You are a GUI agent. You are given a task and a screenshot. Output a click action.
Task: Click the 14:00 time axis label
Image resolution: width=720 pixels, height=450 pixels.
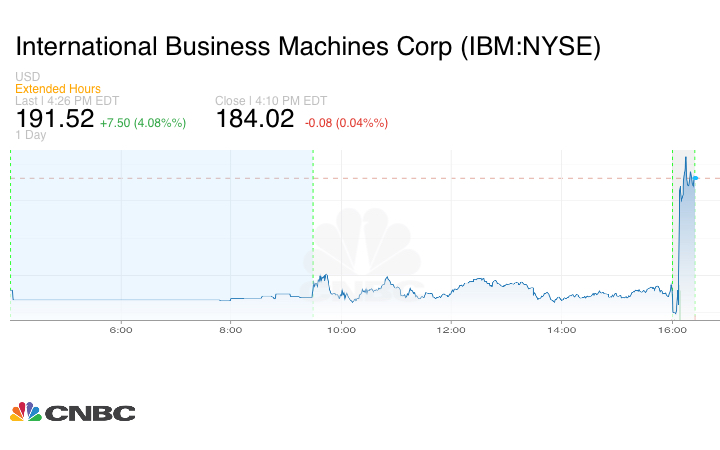(x=562, y=331)
